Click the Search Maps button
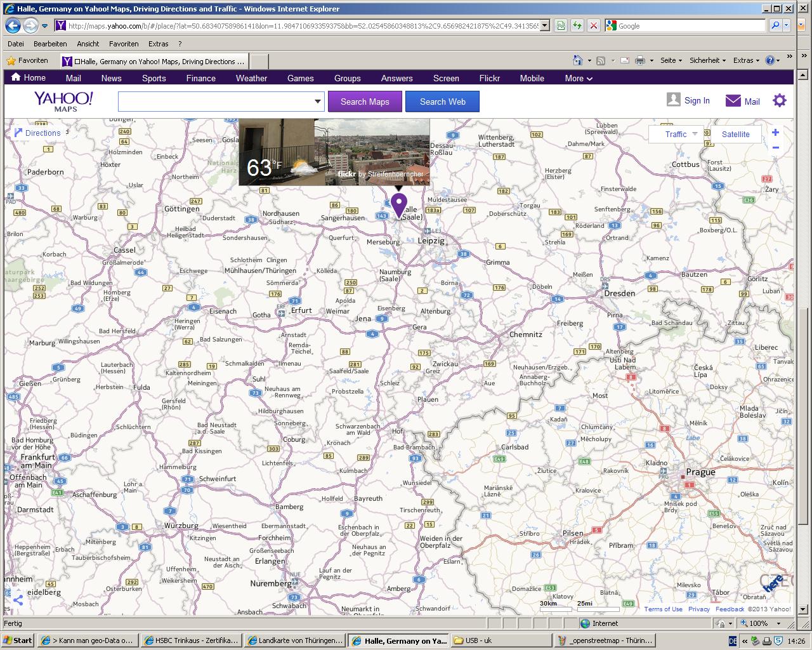Viewport: 812px width, 650px height. click(365, 102)
